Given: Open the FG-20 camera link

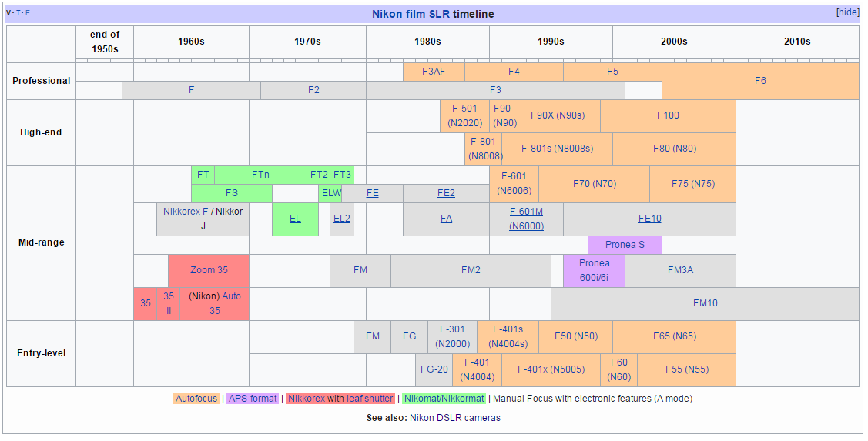Looking at the screenshot, I should click(x=434, y=369).
